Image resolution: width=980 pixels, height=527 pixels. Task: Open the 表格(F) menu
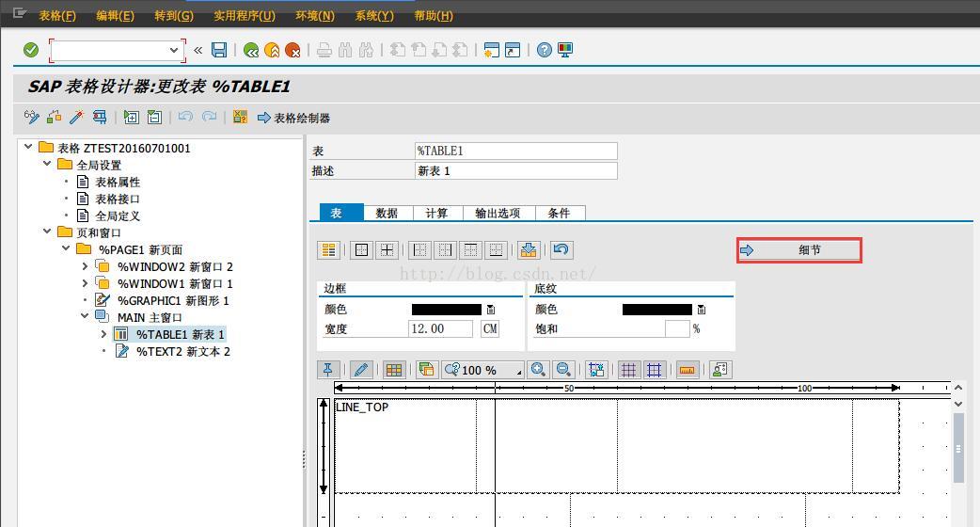tap(57, 16)
